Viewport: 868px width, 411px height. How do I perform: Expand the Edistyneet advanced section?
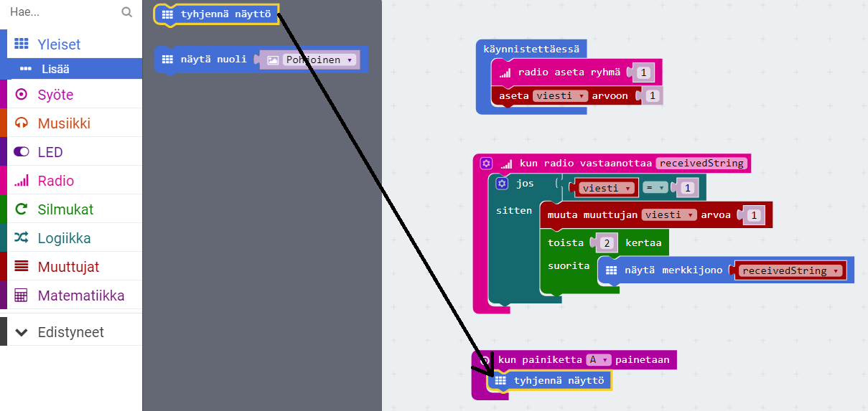(x=70, y=332)
